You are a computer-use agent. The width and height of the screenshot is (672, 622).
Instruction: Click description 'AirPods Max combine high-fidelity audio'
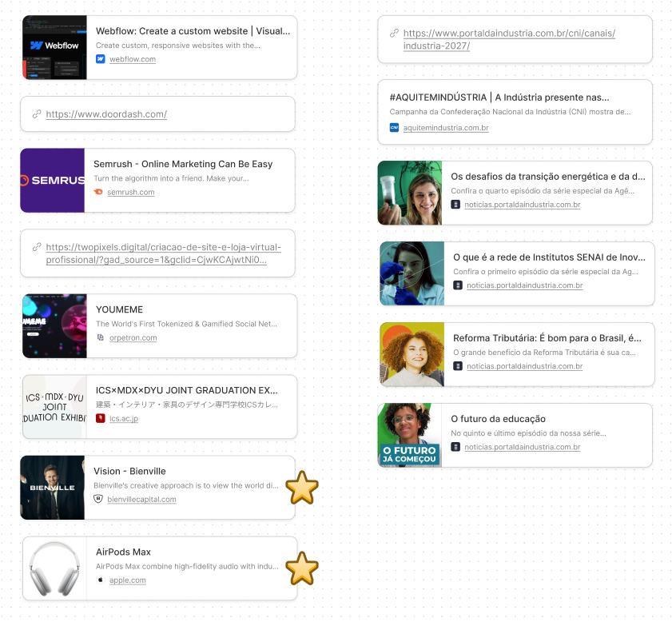coord(187,566)
